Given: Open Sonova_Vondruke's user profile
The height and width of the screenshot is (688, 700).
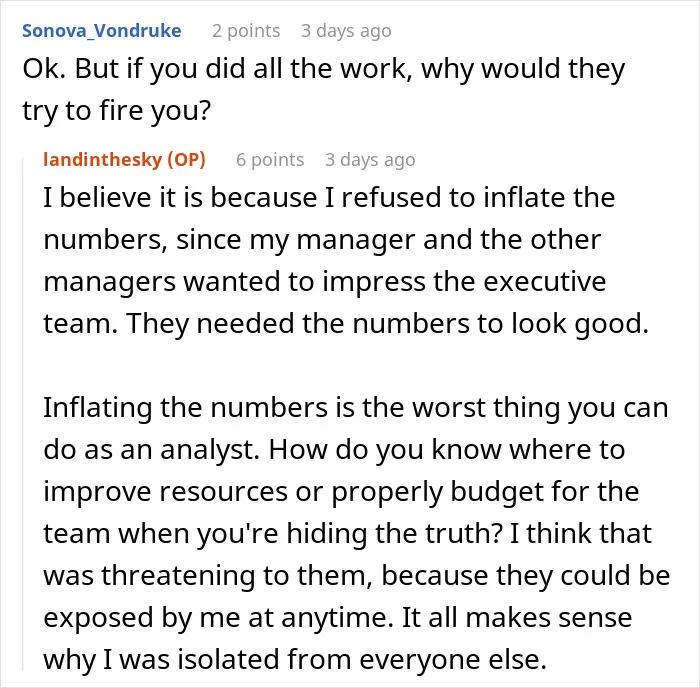Looking at the screenshot, I should (x=102, y=31).
